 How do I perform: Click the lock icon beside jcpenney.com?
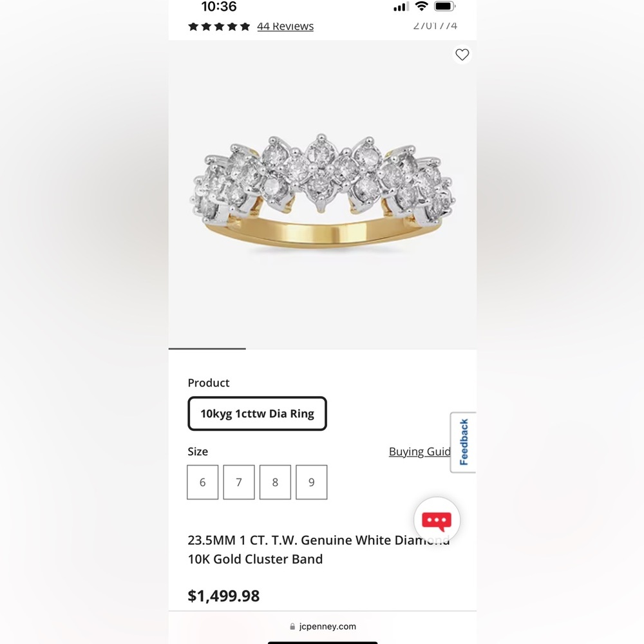tap(292, 627)
